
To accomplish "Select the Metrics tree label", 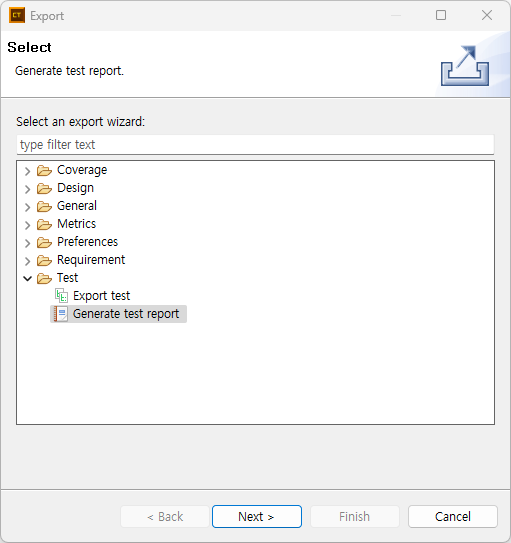I will (x=77, y=224).
